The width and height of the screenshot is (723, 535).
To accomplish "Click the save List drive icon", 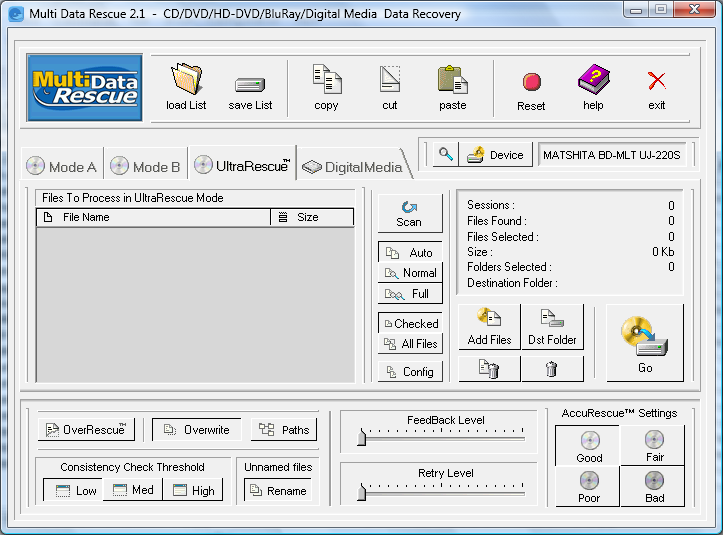I will pyautogui.click(x=250, y=85).
